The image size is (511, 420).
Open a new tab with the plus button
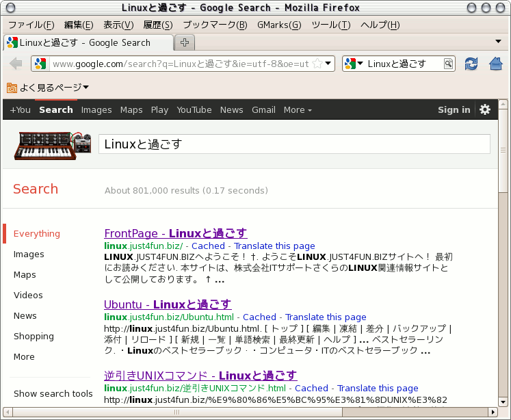(184, 42)
